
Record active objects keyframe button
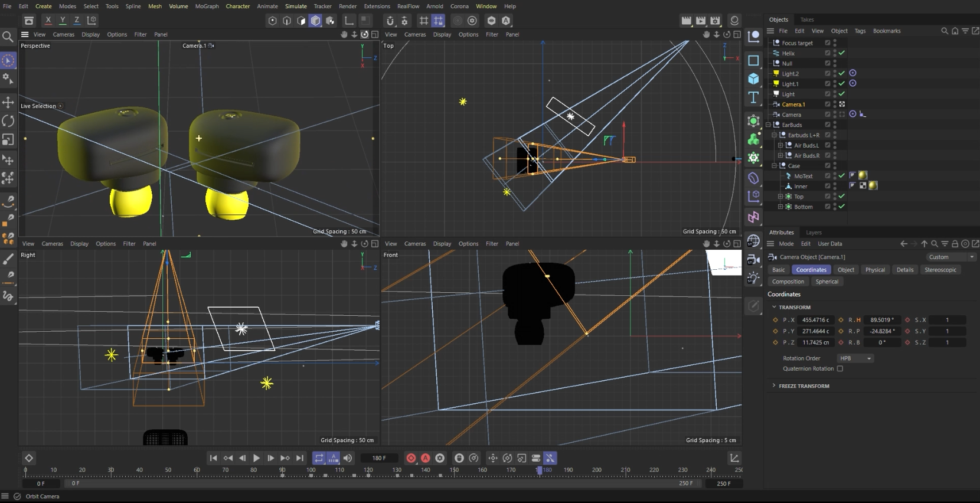[x=411, y=458]
